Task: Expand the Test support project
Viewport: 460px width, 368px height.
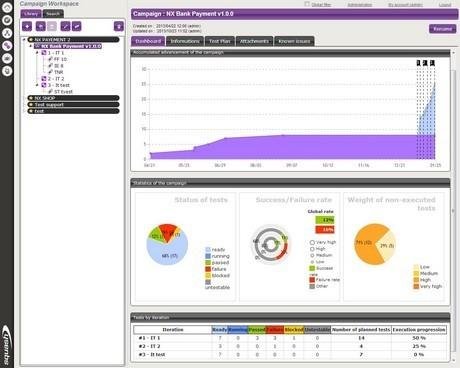Action: (x=24, y=104)
